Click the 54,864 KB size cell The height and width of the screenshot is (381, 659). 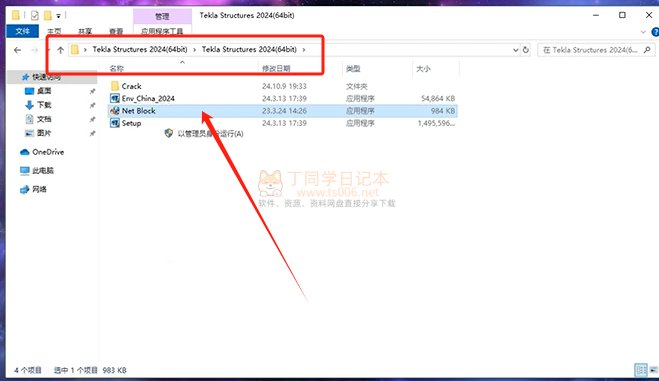[438, 98]
